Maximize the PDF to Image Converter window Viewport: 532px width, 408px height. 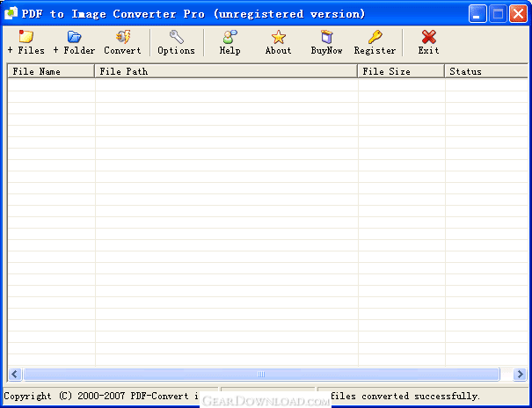[x=498, y=14]
